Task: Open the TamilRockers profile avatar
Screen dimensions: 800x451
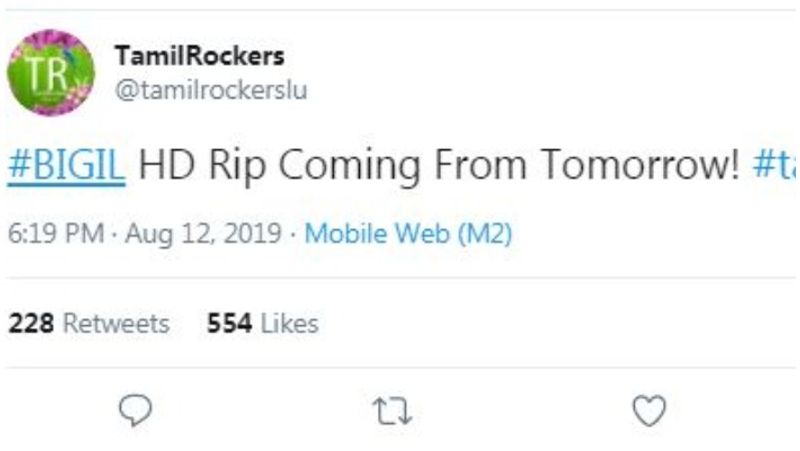Action: click(x=51, y=73)
